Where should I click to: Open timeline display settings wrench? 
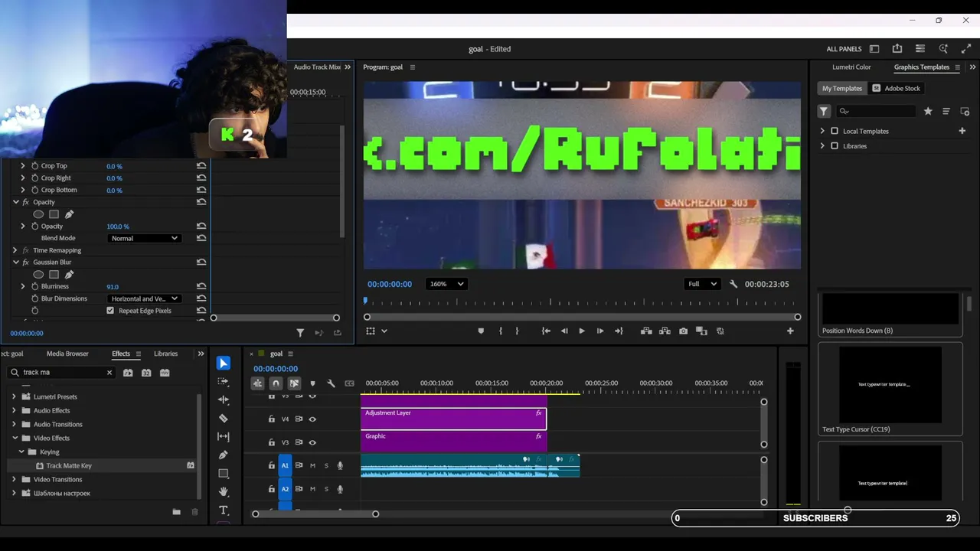[331, 383]
